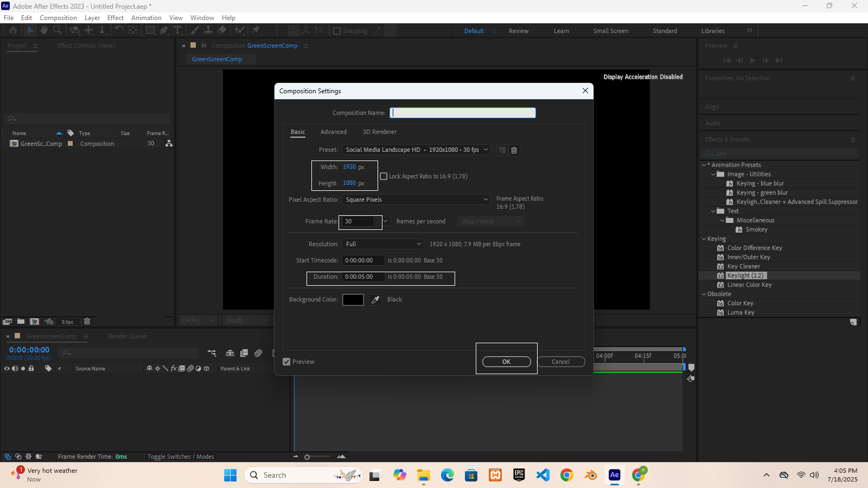Click the delete preset trash icon
This screenshot has height=488, width=868.
[514, 150]
